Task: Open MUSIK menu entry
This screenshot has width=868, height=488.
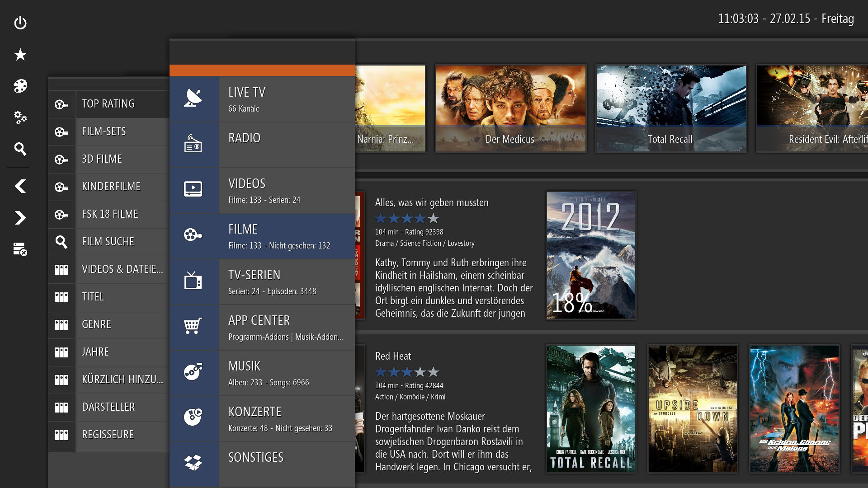Action: 262,373
